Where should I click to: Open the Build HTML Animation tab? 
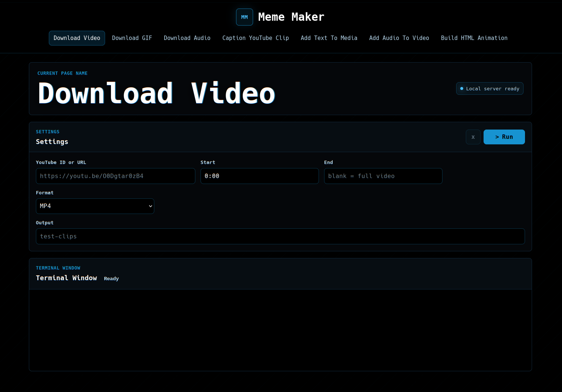tap(474, 38)
